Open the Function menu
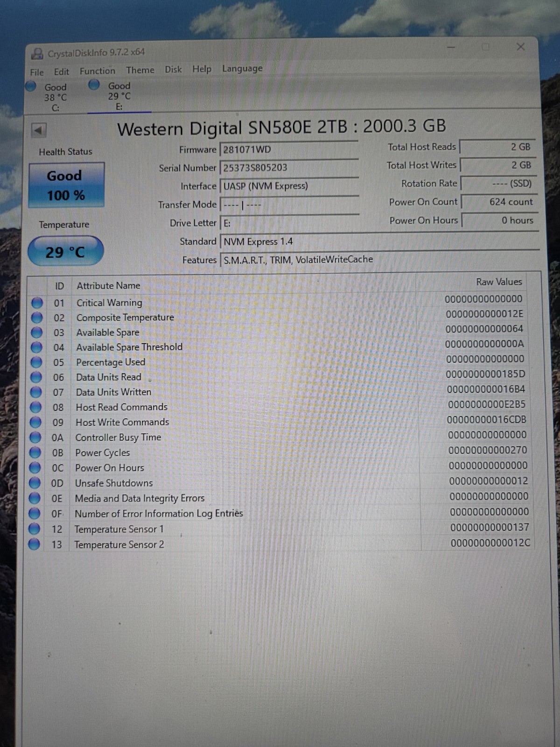Image resolution: width=560 pixels, height=747 pixels. (x=97, y=71)
